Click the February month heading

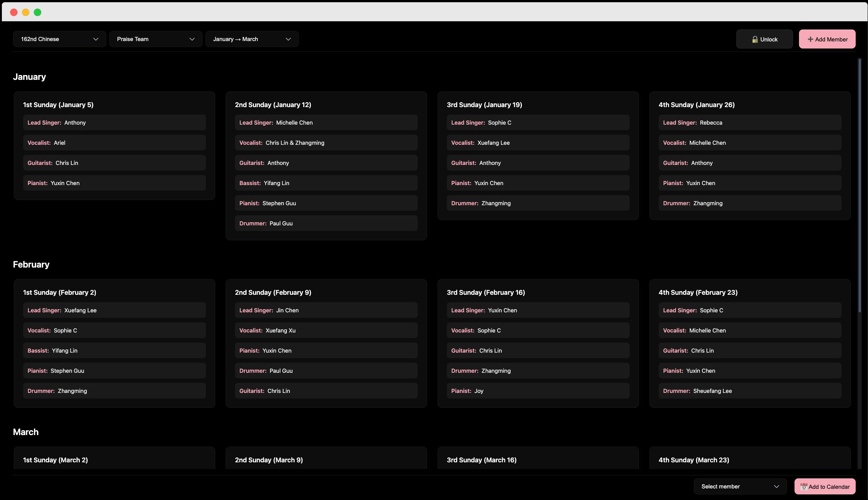(31, 265)
